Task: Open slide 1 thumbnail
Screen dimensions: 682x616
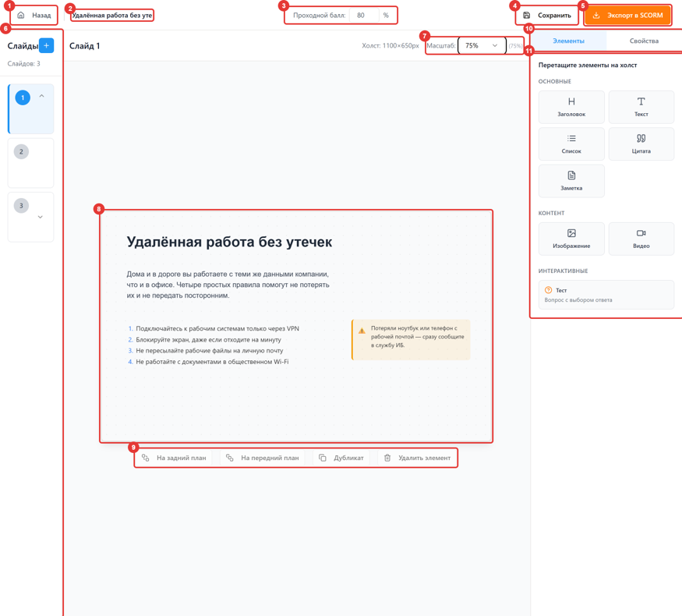Action: (30, 108)
